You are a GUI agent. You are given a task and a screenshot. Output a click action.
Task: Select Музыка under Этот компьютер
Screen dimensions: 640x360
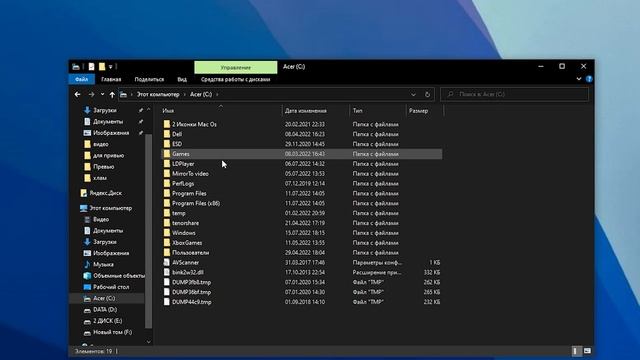coord(103,264)
